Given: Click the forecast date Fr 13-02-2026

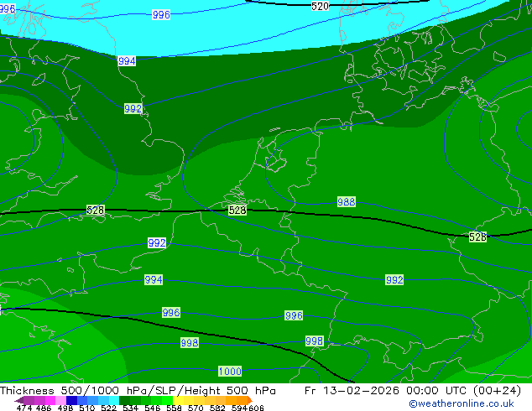Looking at the screenshot, I should tap(352, 391).
